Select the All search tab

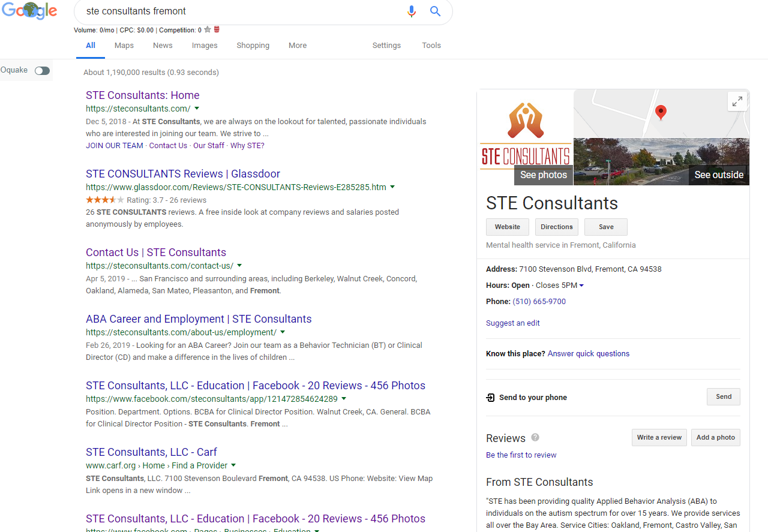click(x=91, y=45)
